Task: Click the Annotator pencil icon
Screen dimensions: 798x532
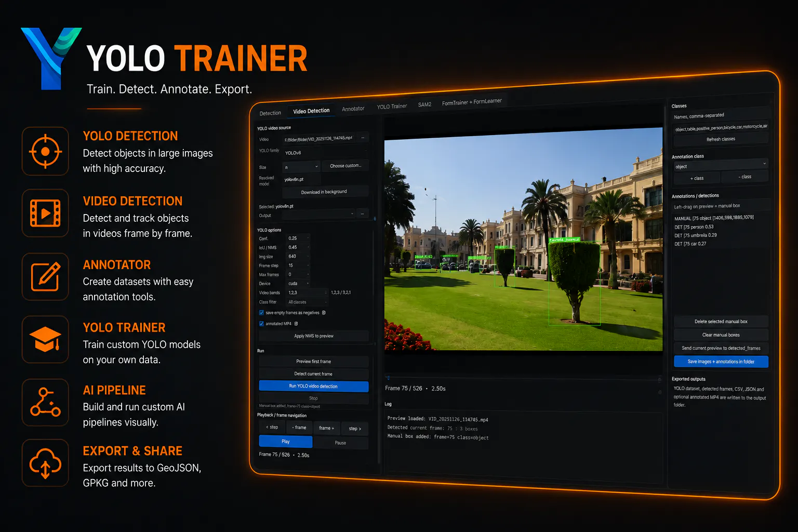Action: 45,276
